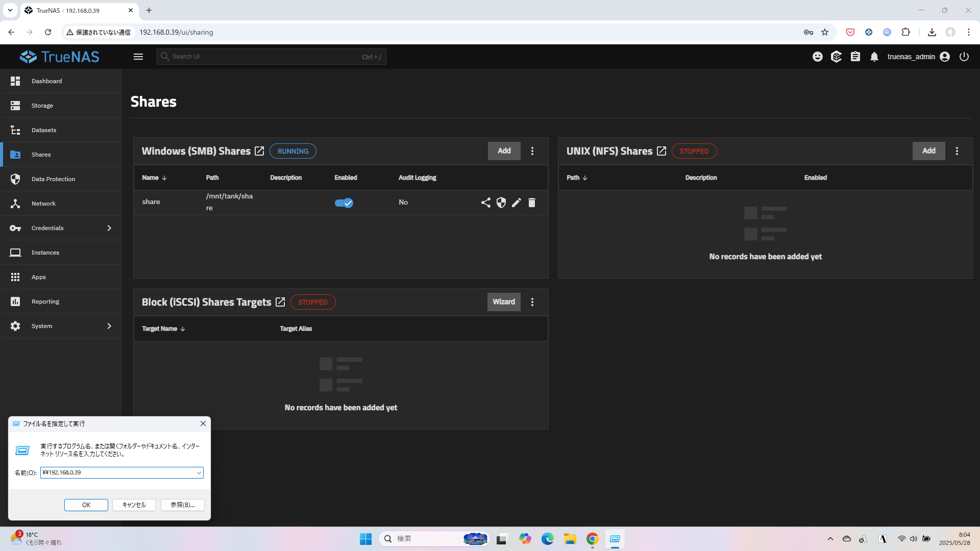Viewport: 980px width, 551px height.
Task: Open File Explorer from taskbar
Action: (x=570, y=539)
